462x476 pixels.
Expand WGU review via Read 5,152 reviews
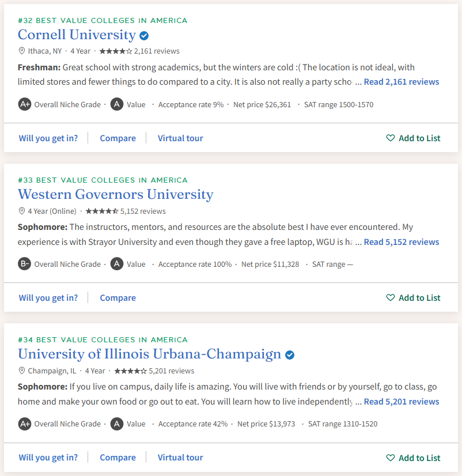[401, 242]
